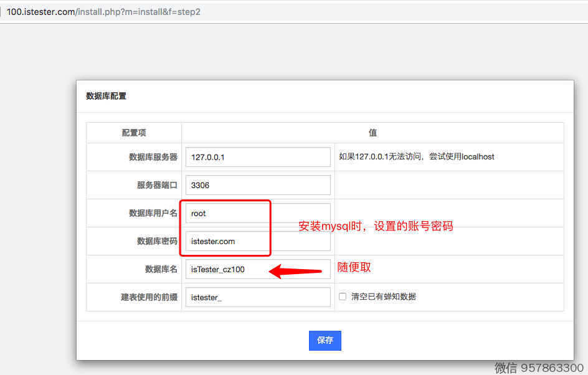This screenshot has height=375, width=588.
Task: Click the 微信 957863300 watermark text
Action: pyautogui.click(x=539, y=368)
